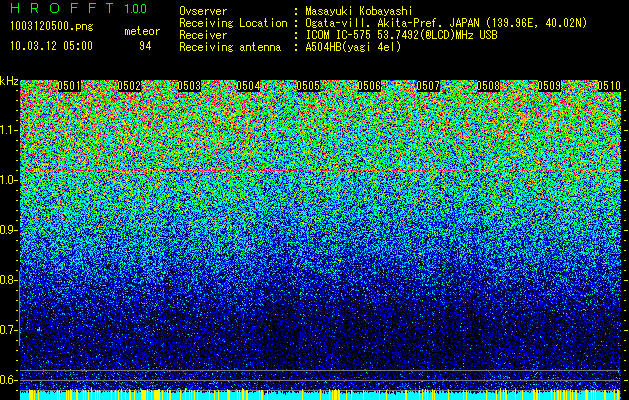Click the 'Receiving antenna' field label
This screenshot has height=400, width=629.
click(230, 47)
